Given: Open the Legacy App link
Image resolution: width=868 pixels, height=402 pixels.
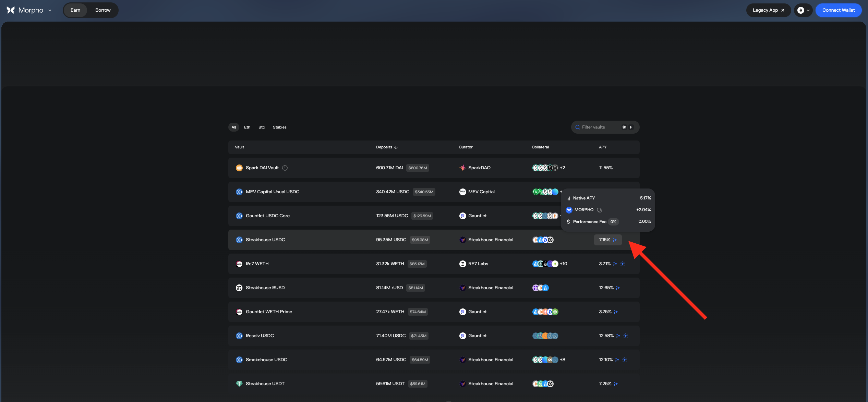Looking at the screenshot, I should point(768,10).
